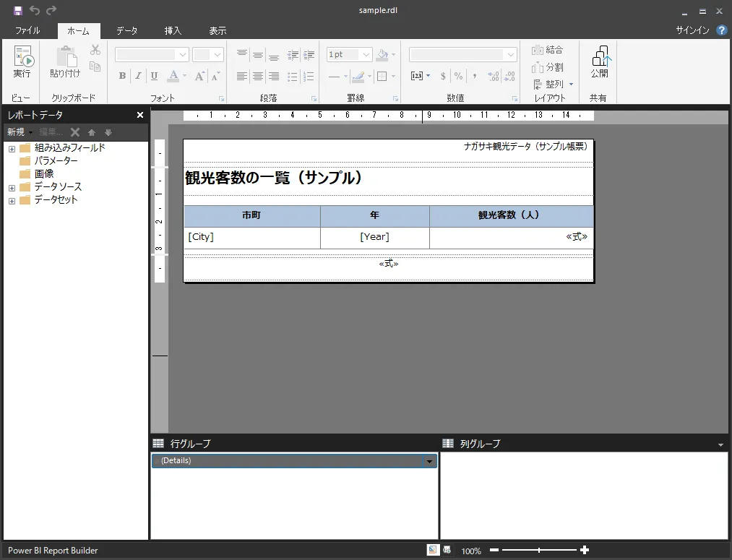732x560 pixels.
Task: Click the 分割 split cells button
Action: [547, 67]
